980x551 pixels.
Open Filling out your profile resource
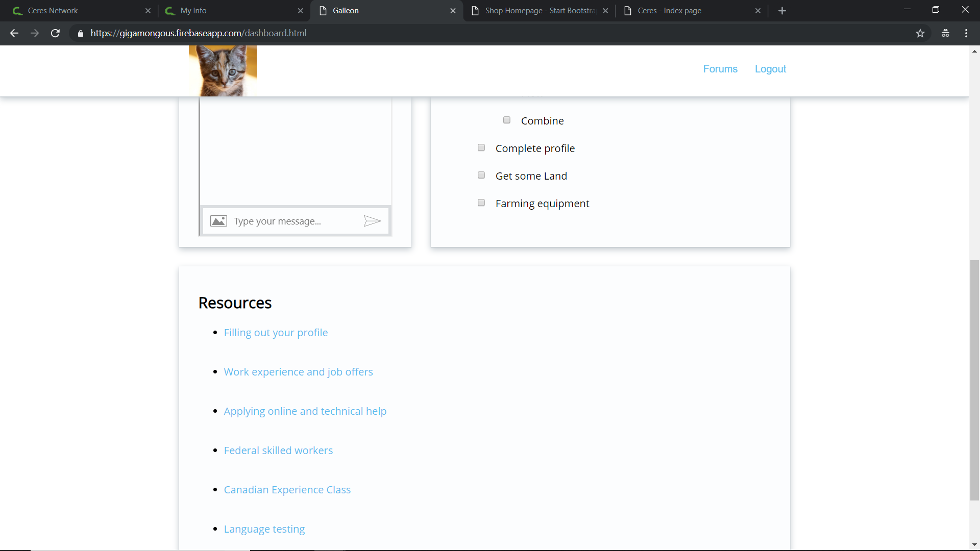[276, 333]
